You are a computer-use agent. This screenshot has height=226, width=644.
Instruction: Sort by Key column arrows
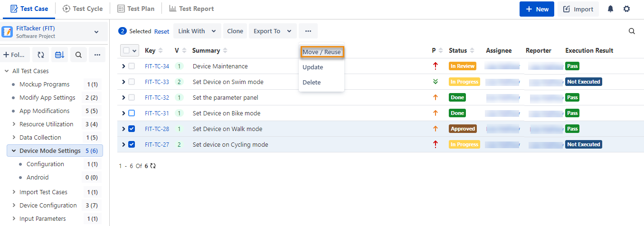click(160, 50)
